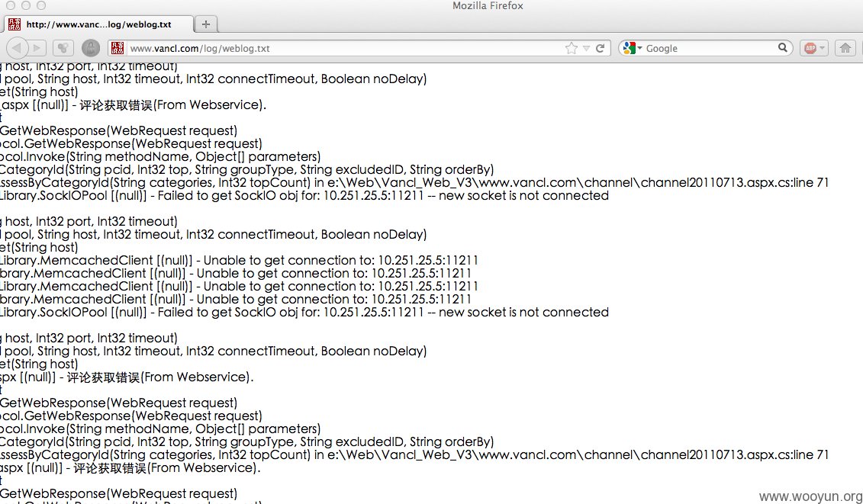Go forward to the next page

point(37,49)
